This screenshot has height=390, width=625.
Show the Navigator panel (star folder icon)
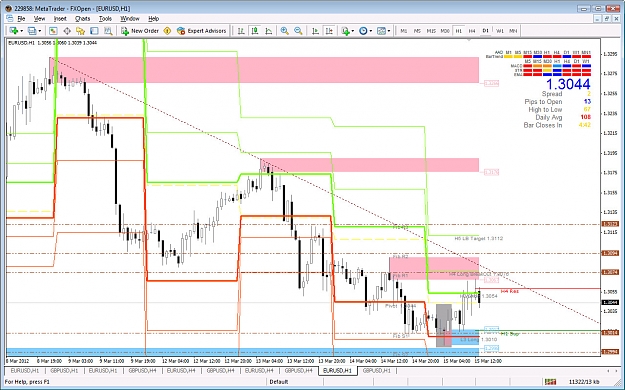point(81,31)
